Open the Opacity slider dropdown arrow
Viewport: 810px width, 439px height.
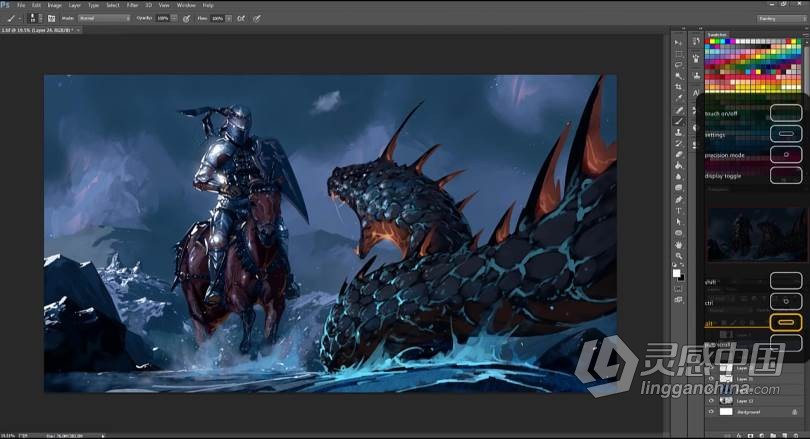[174, 18]
